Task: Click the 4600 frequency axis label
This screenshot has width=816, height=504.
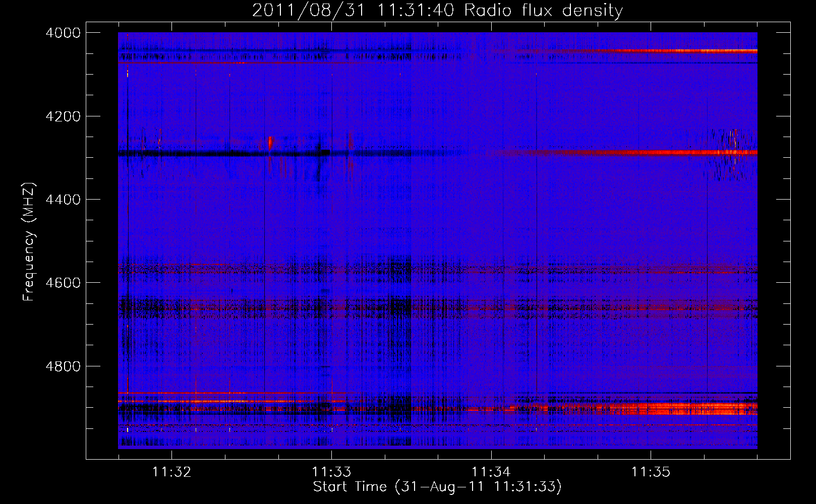Action: tap(63, 283)
